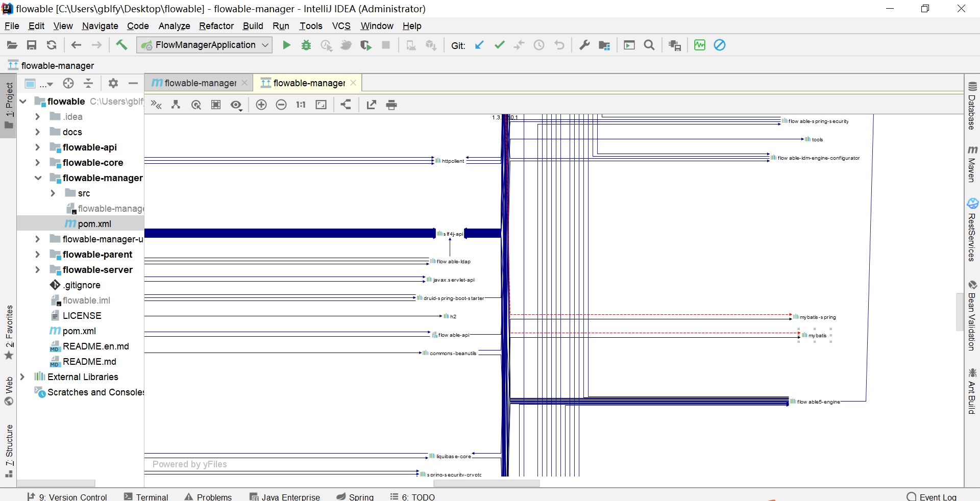
Task: Zoom in on the dependency diagram
Action: 261,105
